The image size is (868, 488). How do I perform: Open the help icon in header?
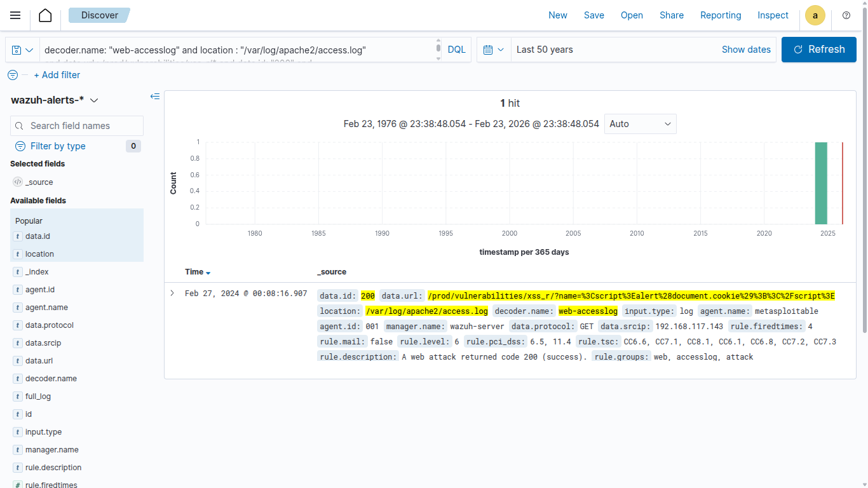click(846, 15)
